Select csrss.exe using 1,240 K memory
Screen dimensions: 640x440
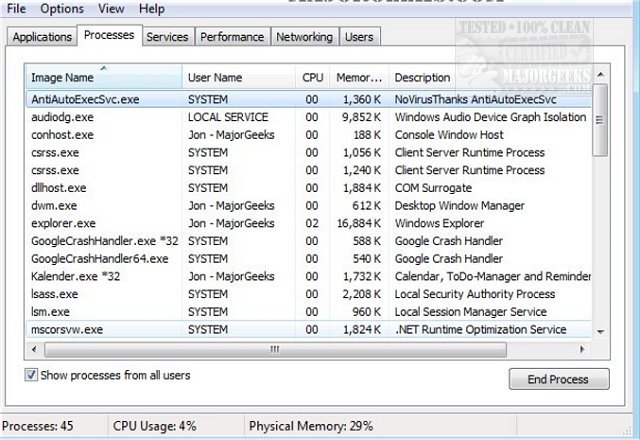[309, 170]
